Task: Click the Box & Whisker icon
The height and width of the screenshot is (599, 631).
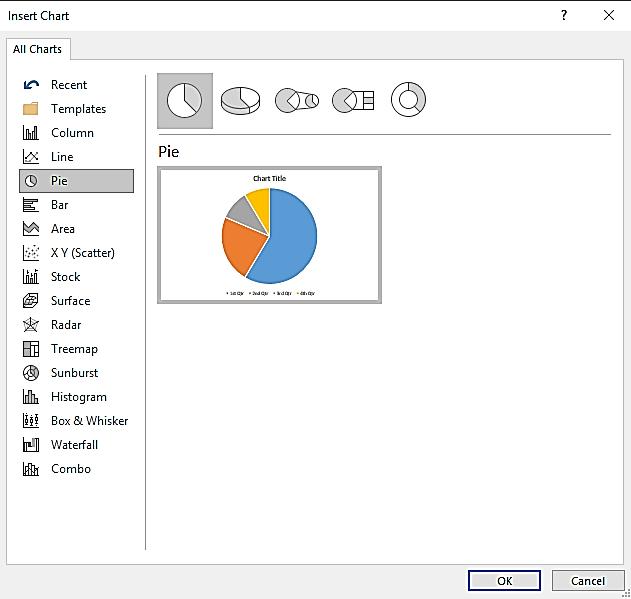Action: pyautogui.click(x=31, y=421)
